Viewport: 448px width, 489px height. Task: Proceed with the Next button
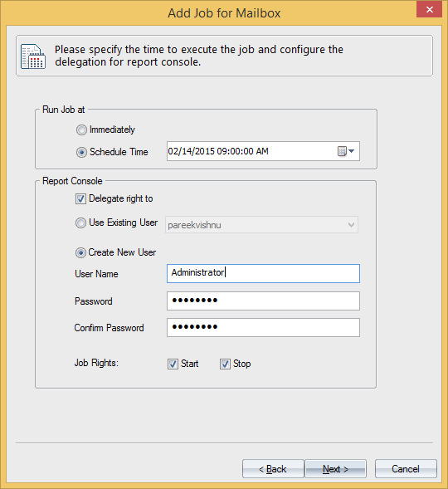[x=335, y=469]
